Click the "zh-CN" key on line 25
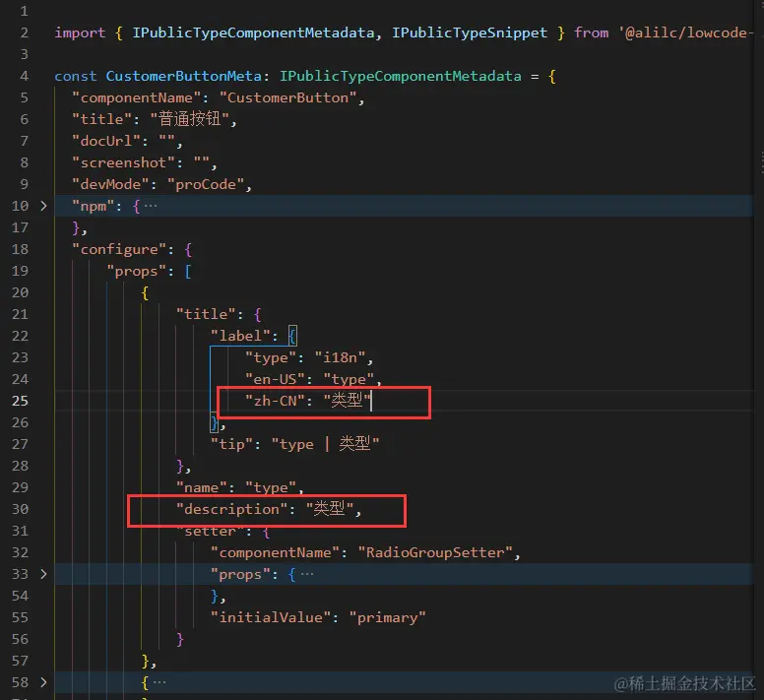 pos(276,401)
